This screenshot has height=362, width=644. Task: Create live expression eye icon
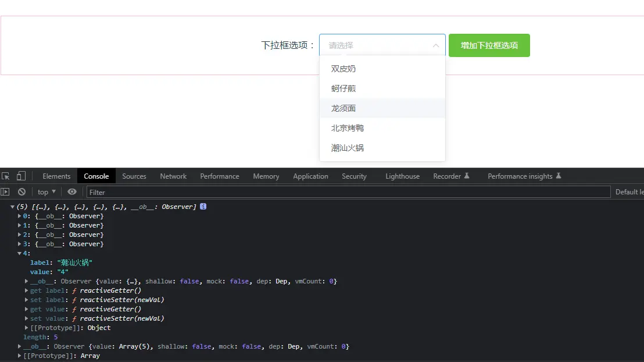(72, 191)
